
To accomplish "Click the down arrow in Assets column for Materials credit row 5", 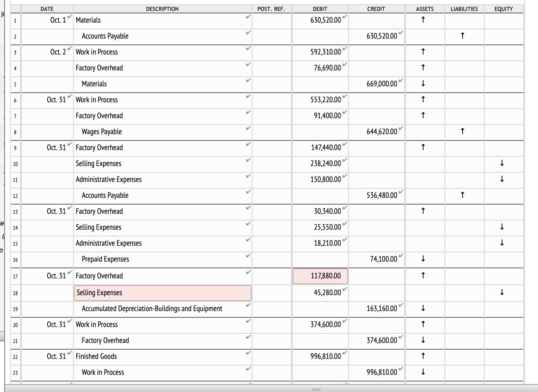I will (x=423, y=84).
